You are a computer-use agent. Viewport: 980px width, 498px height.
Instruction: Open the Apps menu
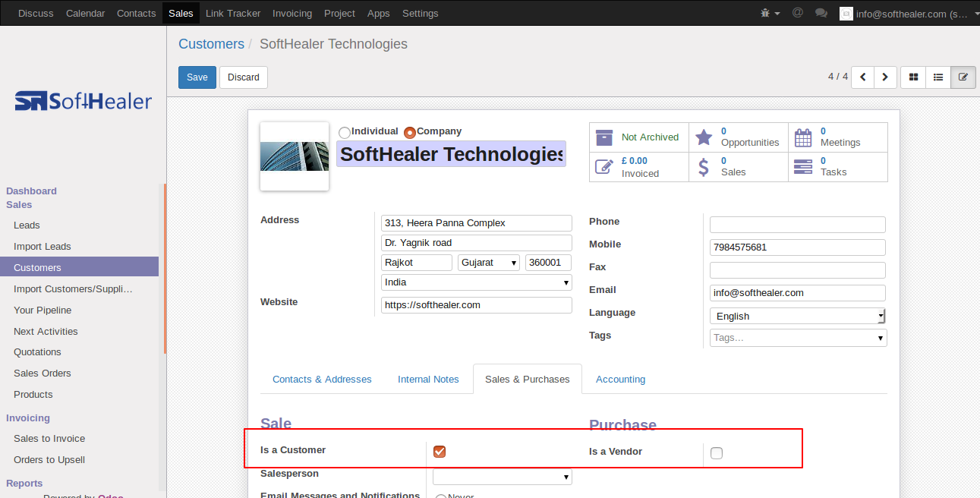pos(379,13)
